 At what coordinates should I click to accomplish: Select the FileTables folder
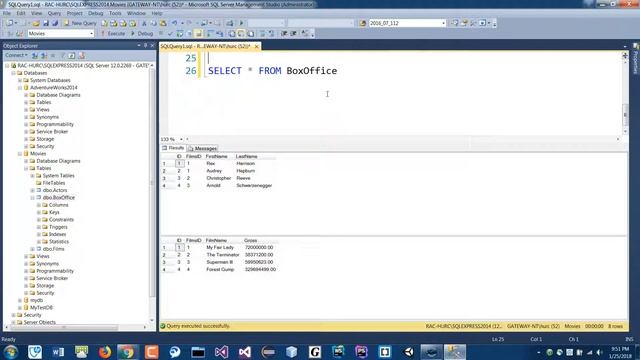(x=53, y=183)
